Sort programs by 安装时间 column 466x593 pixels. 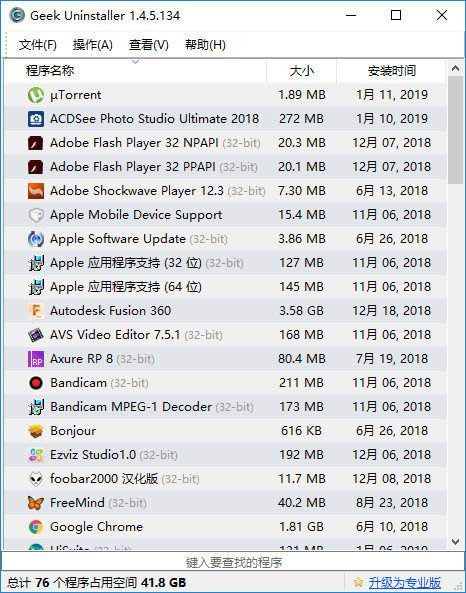[x=391, y=71]
